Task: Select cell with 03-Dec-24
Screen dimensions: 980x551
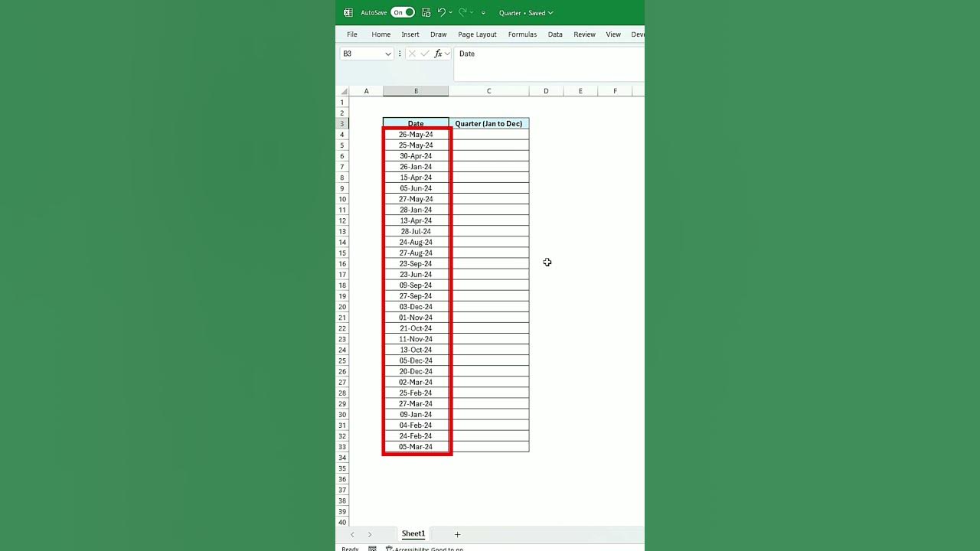Action: click(x=416, y=307)
